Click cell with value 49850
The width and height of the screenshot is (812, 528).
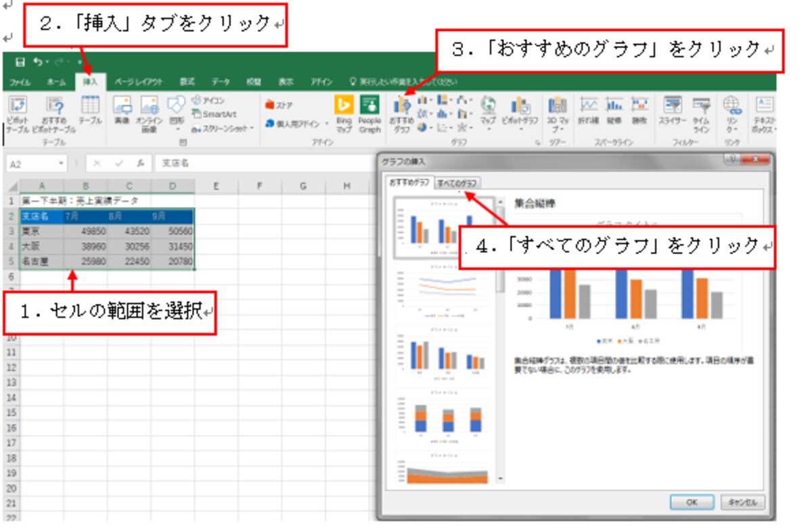point(86,231)
